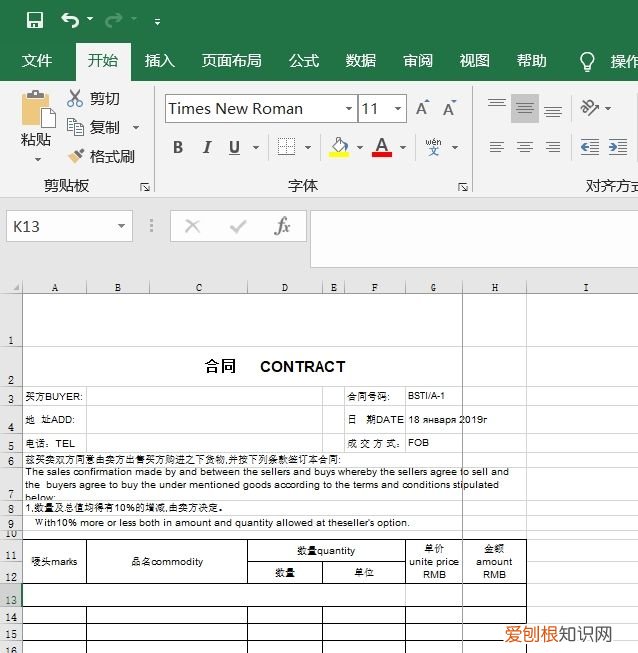Click the Decrease Font Size icon

point(449,108)
